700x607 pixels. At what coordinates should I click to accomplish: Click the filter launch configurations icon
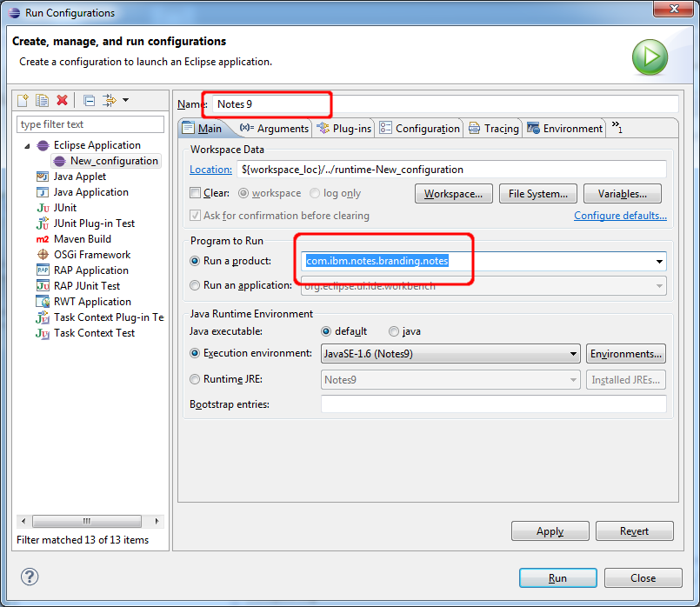click(110, 101)
